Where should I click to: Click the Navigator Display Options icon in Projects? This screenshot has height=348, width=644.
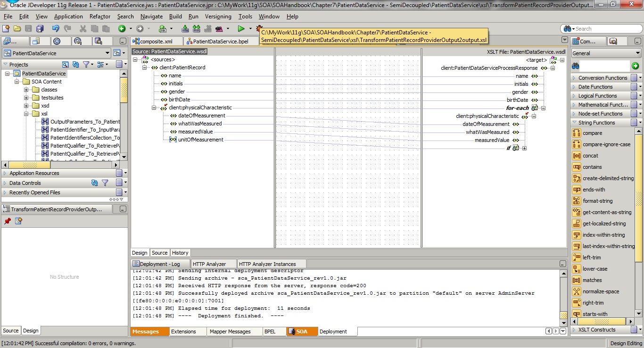[x=100, y=65]
